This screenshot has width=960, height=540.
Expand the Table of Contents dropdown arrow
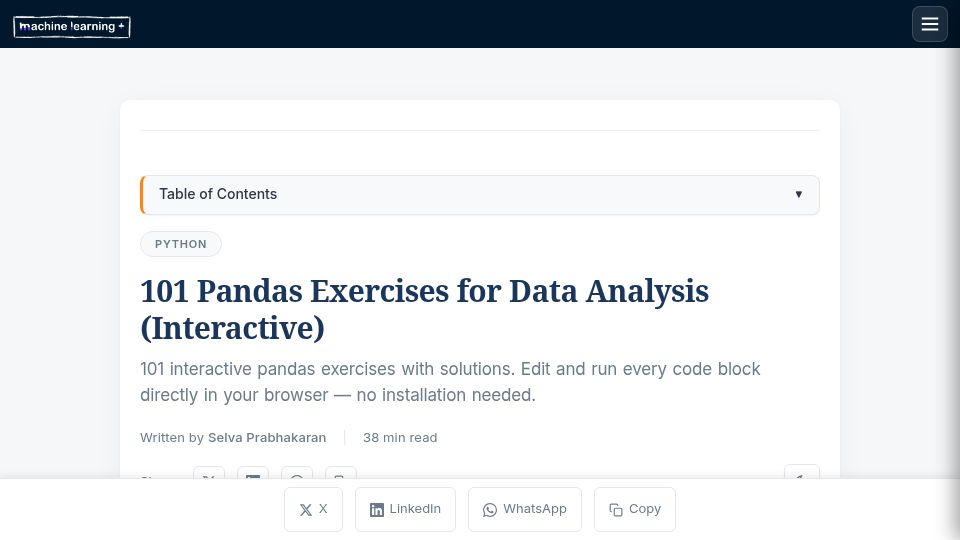point(798,194)
